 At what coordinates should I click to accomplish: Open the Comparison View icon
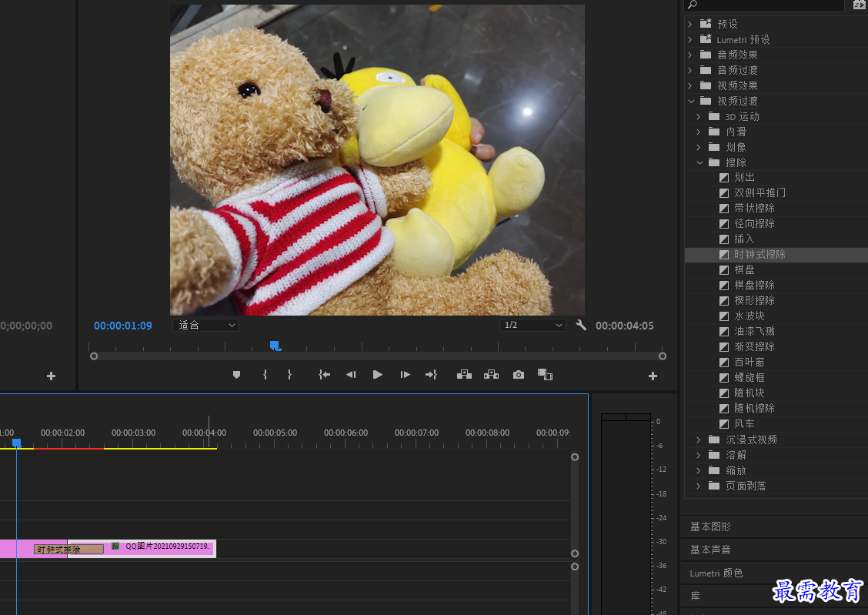pos(546,375)
